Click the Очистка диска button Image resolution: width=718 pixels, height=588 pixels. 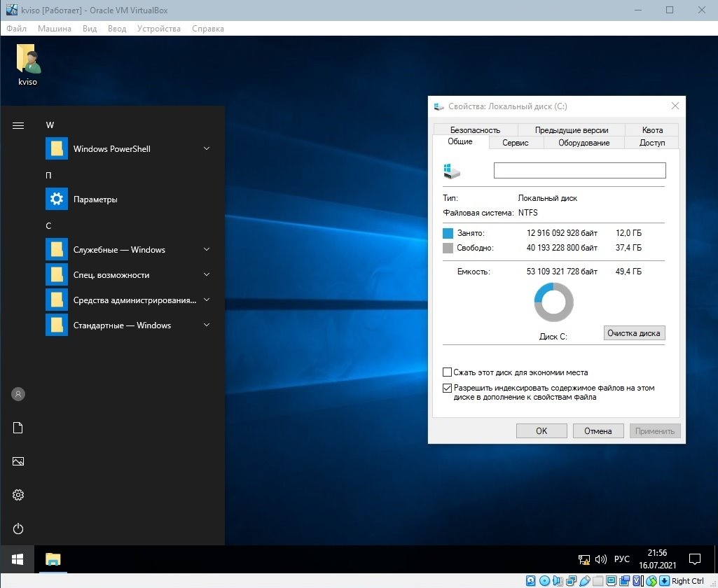[634, 333]
